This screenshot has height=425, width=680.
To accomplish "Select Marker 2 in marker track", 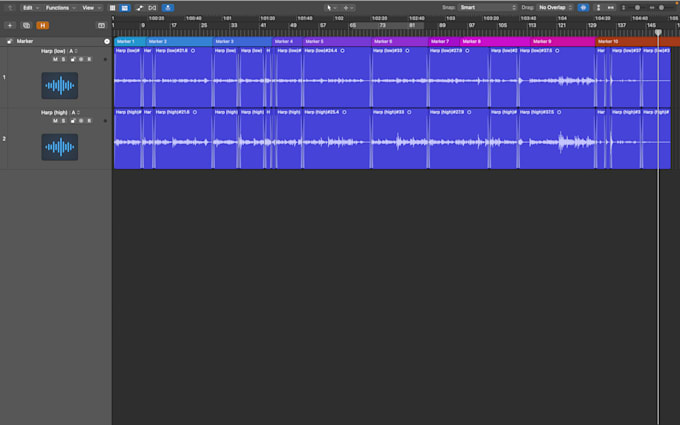I will pos(179,42).
